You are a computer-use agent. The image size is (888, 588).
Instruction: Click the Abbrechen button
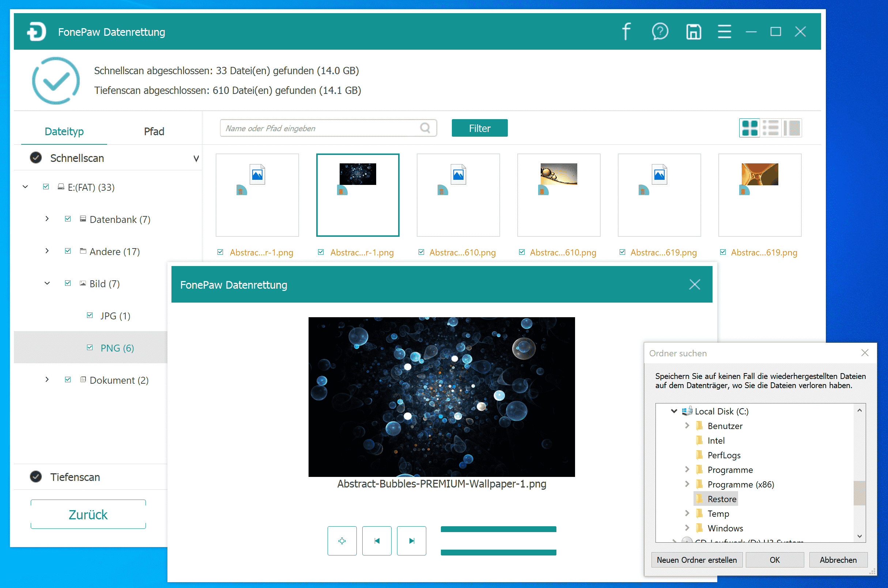tap(838, 560)
